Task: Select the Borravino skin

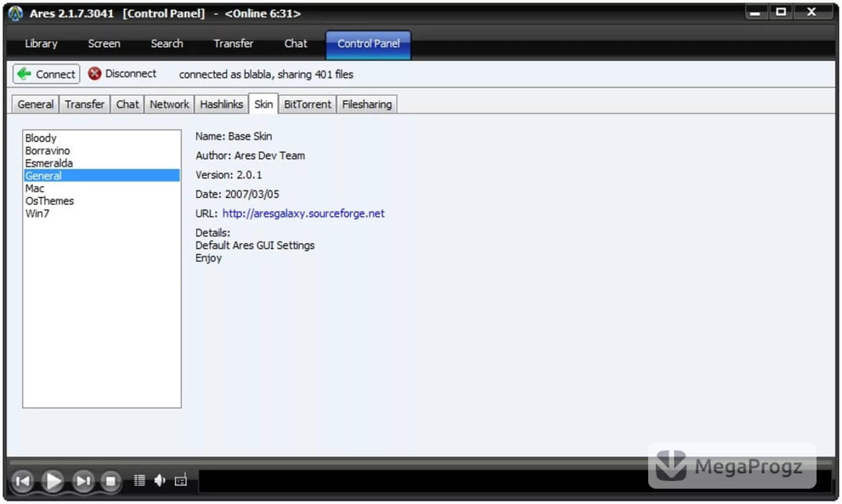Action: coord(102,151)
